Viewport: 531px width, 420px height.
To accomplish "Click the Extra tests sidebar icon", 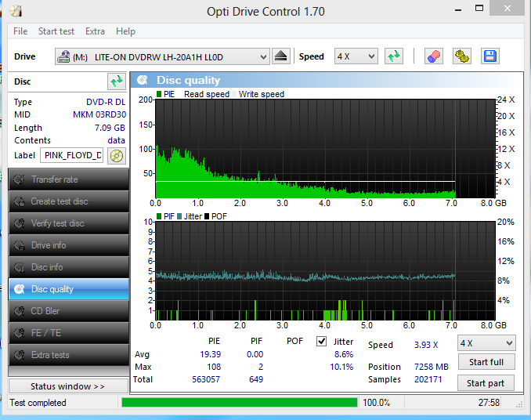I will (20, 355).
